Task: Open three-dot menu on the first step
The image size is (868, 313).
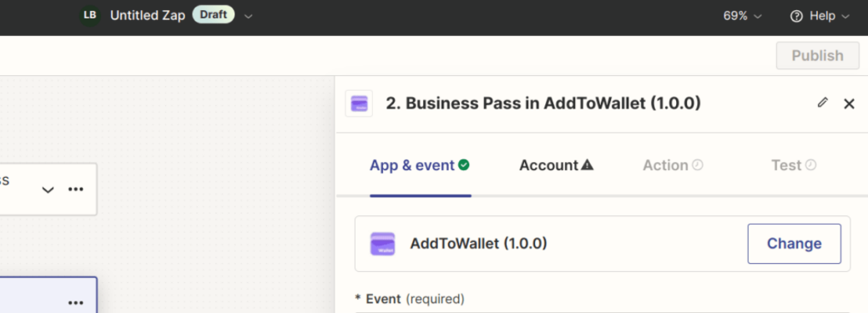Action: (76, 189)
